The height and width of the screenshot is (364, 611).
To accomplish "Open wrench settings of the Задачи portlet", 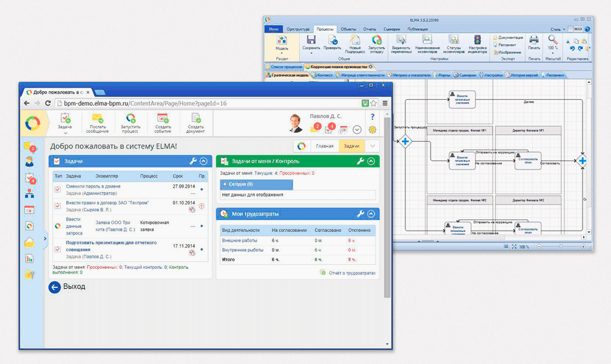I will pos(193,161).
